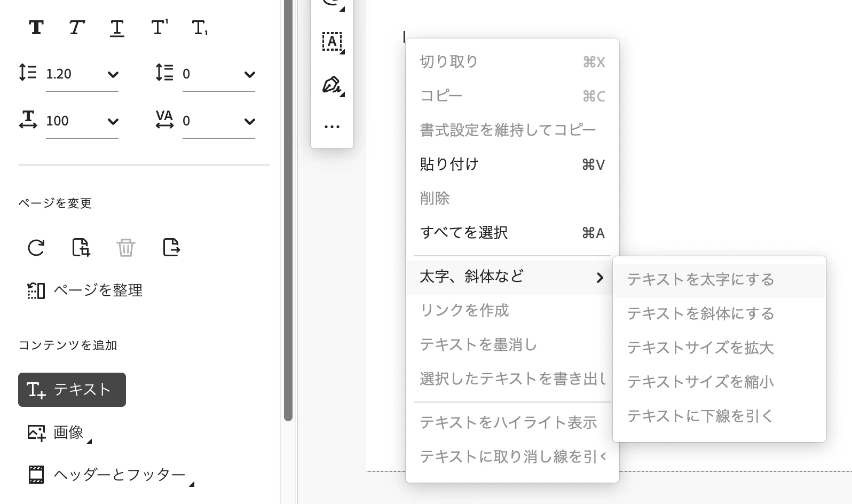Click the left panel vertical scrollbar

[288, 210]
